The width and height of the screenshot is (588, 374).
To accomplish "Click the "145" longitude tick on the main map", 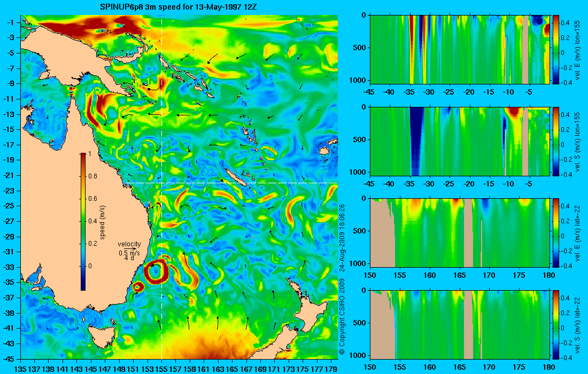I will (91, 369).
